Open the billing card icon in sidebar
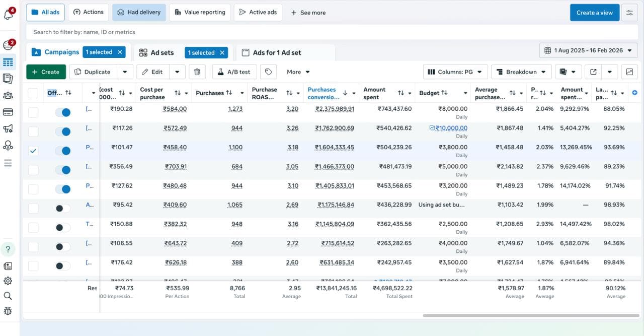This screenshot has height=336, width=644. tap(8, 112)
